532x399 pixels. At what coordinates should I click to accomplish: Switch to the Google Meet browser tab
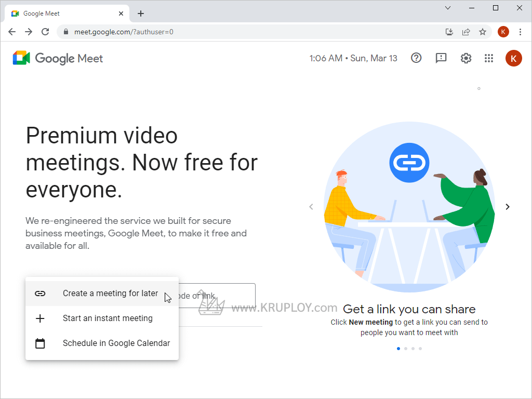coord(67,14)
